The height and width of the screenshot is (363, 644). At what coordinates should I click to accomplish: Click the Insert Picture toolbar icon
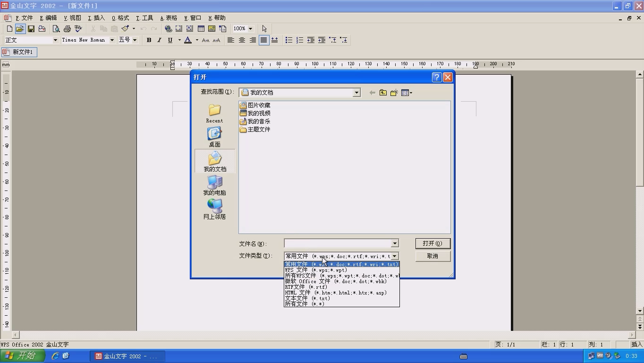click(212, 29)
